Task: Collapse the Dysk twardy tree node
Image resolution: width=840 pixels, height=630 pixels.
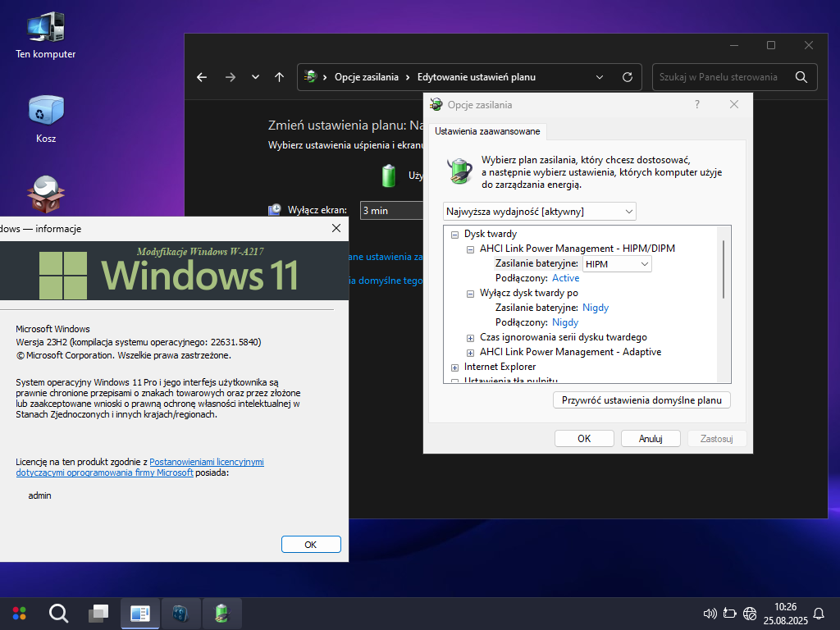Action: tap(454, 234)
